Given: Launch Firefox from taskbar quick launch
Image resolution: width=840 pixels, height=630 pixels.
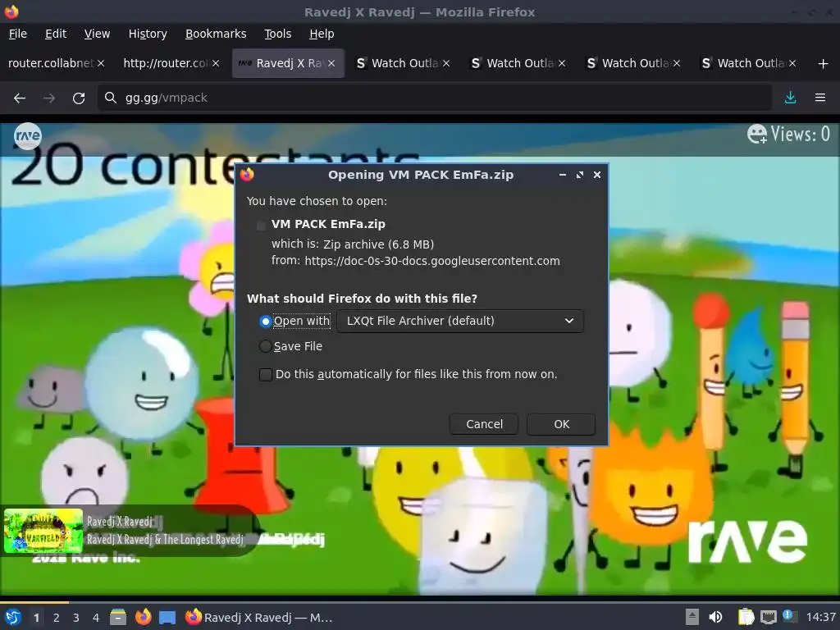Looking at the screenshot, I should (x=143, y=617).
